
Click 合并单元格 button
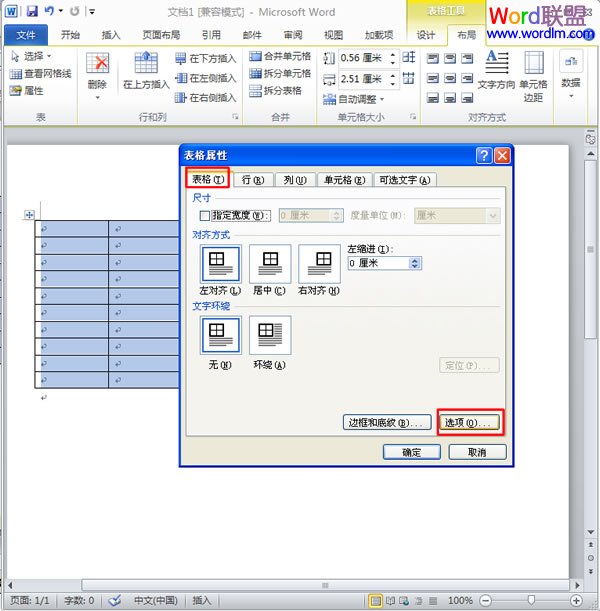tap(280, 57)
